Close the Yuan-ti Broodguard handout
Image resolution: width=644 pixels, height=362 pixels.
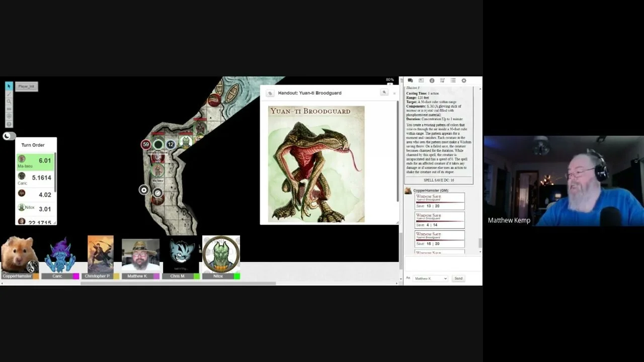click(x=394, y=93)
